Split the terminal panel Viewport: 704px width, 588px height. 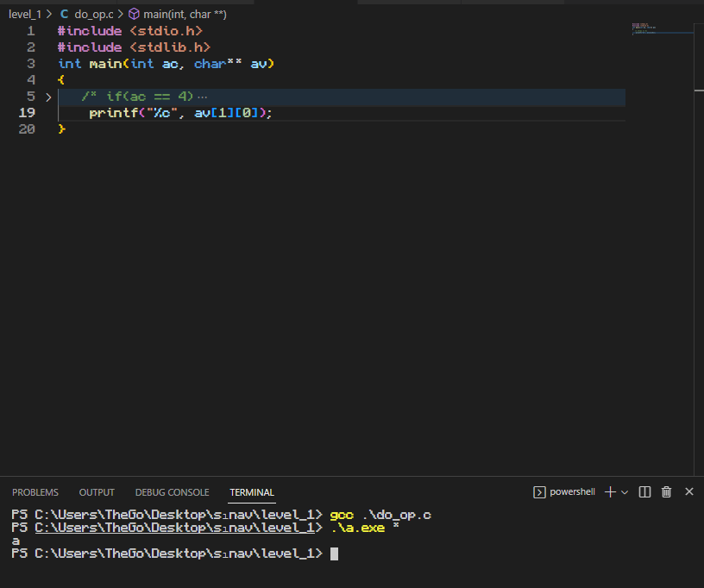(x=644, y=492)
